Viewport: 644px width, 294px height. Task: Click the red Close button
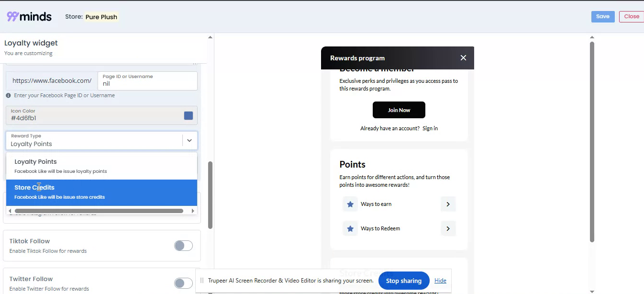click(x=632, y=17)
